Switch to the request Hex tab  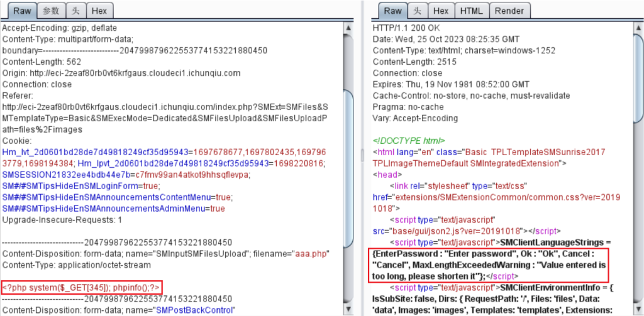click(x=100, y=10)
